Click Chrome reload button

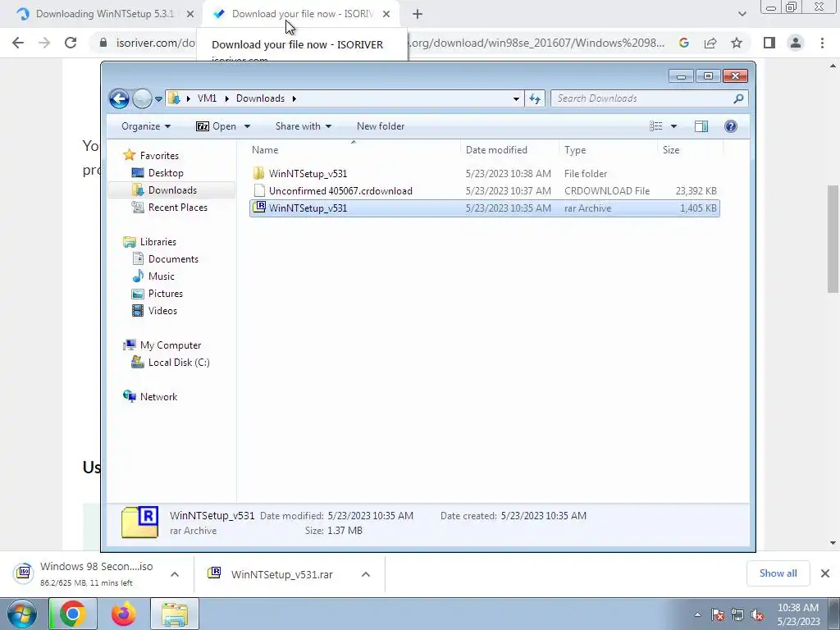(71, 43)
